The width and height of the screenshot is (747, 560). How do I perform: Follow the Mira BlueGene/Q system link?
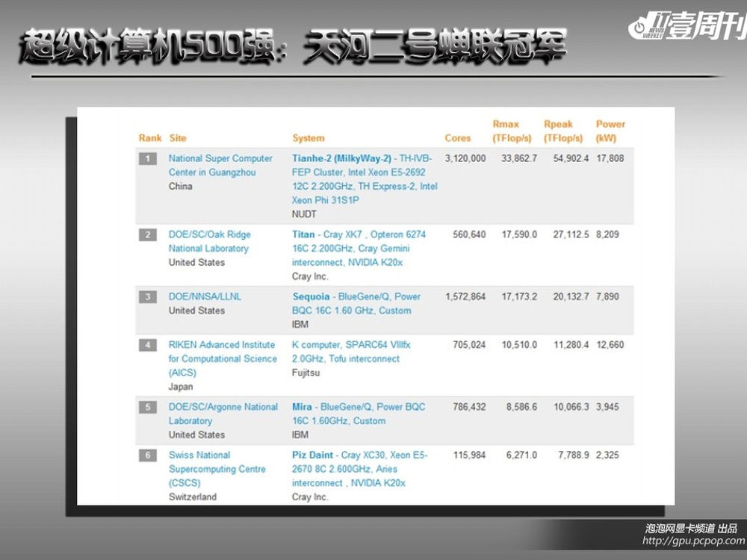tap(359, 414)
